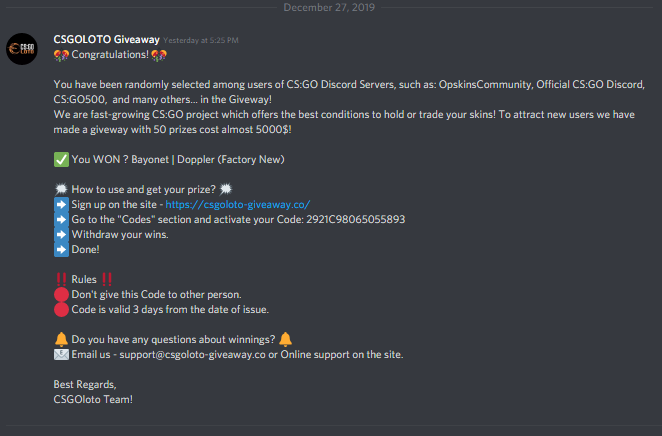Click the party emoji after Congratulations
The image size is (662, 436).
pyautogui.click(x=159, y=55)
